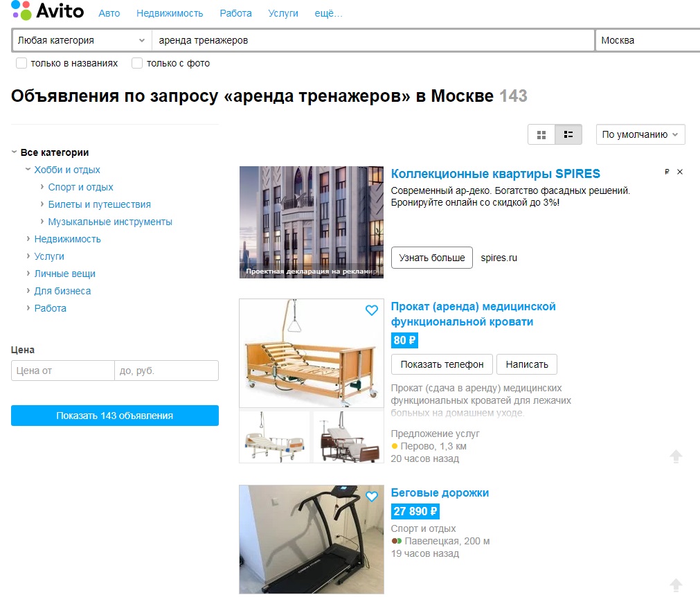This screenshot has height=597, width=700.
Task: Click the 'Москва' location field
Action: pos(648,40)
